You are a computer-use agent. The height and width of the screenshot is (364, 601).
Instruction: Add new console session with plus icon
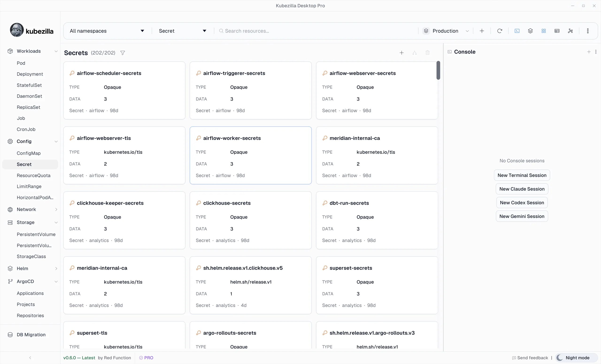click(589, 52)
